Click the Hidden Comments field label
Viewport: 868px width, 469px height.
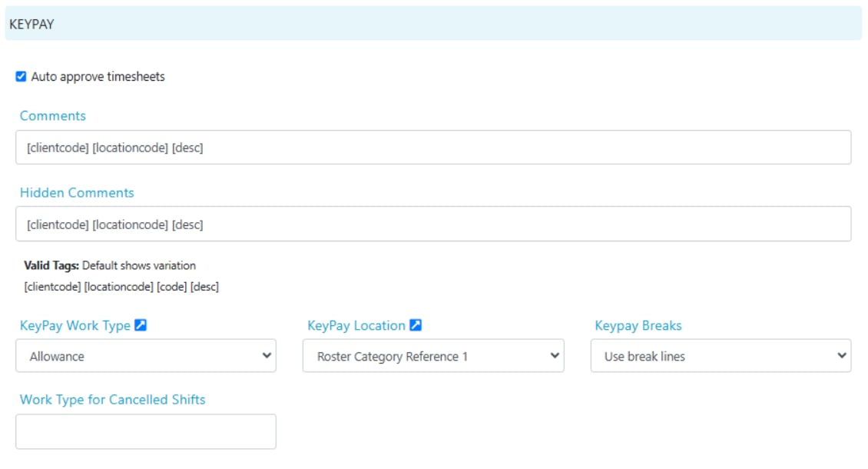click(x=77, y=192)
